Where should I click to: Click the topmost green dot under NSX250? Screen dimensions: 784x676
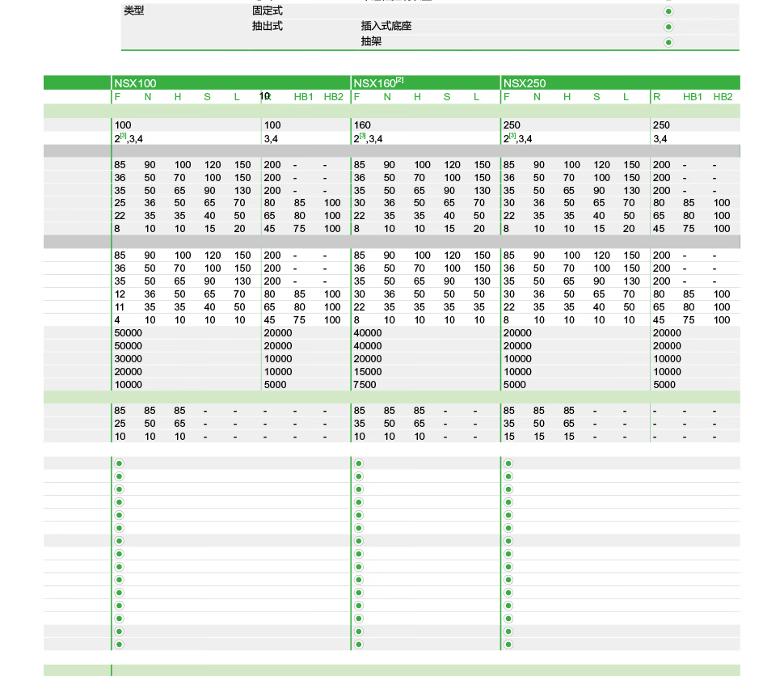[508, 463]
